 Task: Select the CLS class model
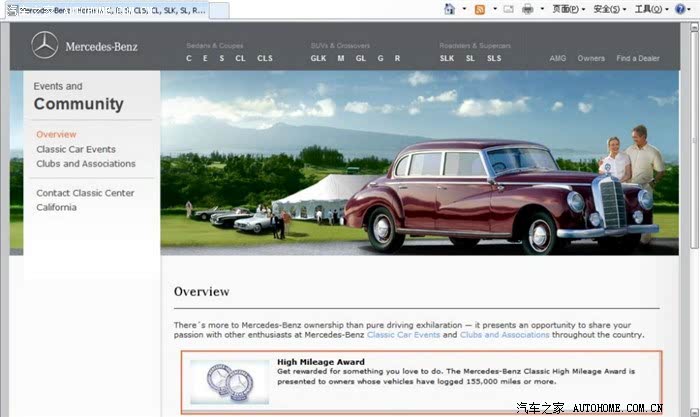click(x=265, y=58)
